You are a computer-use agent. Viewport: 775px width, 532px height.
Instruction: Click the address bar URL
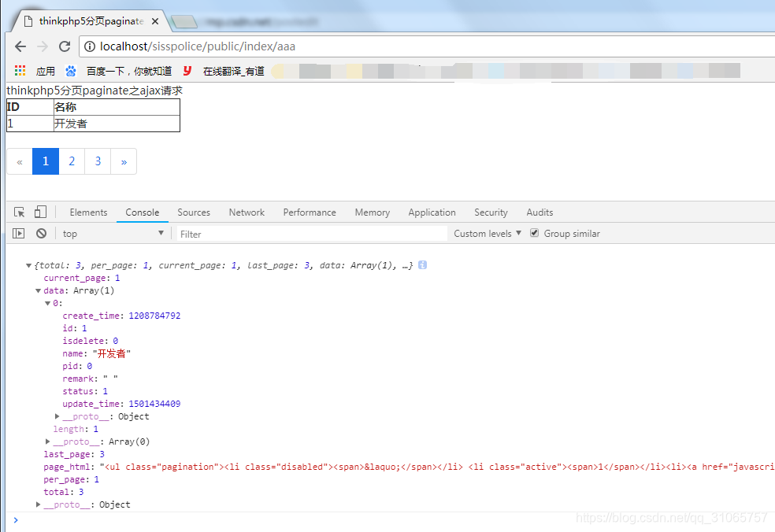pyautogui.click(x=198, y=46)
